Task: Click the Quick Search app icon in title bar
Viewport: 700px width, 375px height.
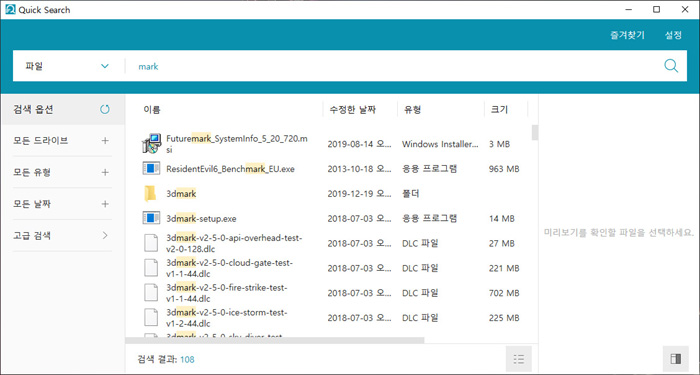Action: coord(10,10)
